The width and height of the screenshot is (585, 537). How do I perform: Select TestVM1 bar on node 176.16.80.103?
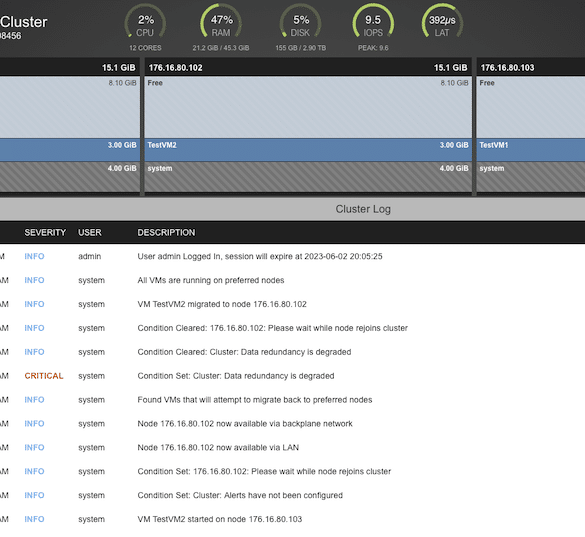(x=531, y=150)
